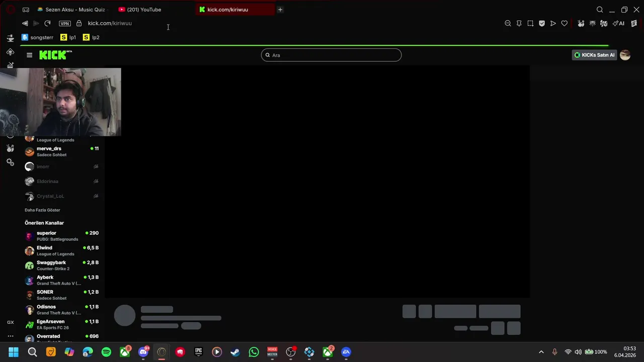Image resolution: width=644 pixels, height=362 pixels.
Task: Show site info via lock icon
Action: pos(79,23)
